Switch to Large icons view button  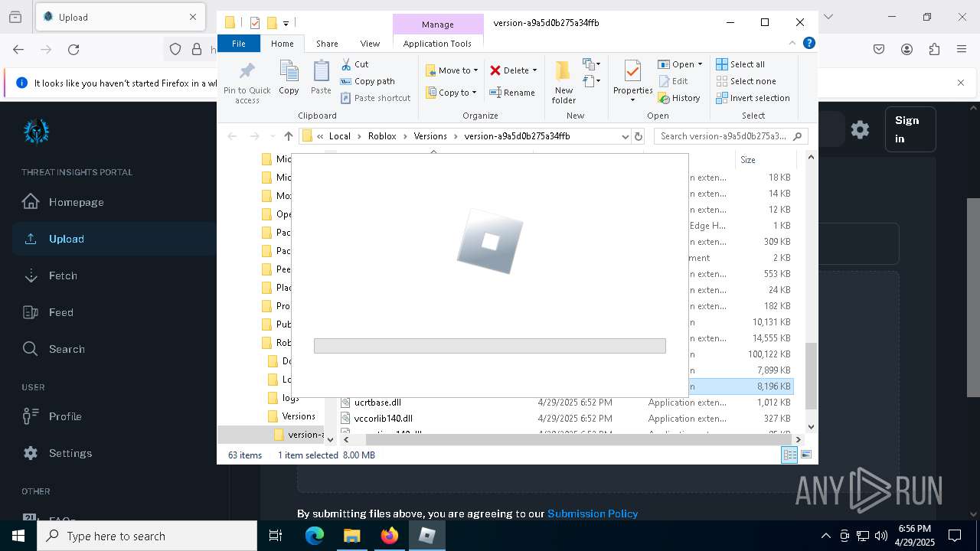point(805,455)
